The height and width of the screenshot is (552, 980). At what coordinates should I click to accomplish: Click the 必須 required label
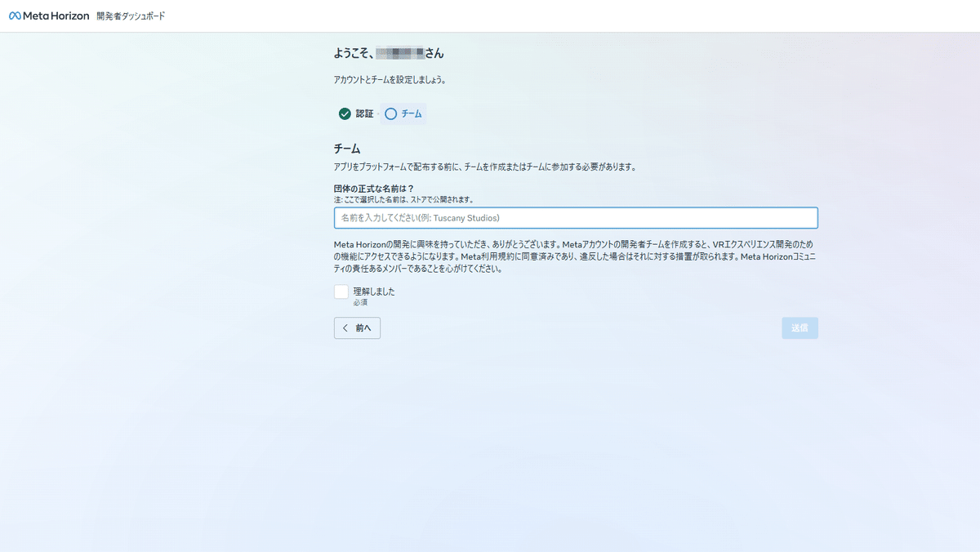click(x=360, y=302)
